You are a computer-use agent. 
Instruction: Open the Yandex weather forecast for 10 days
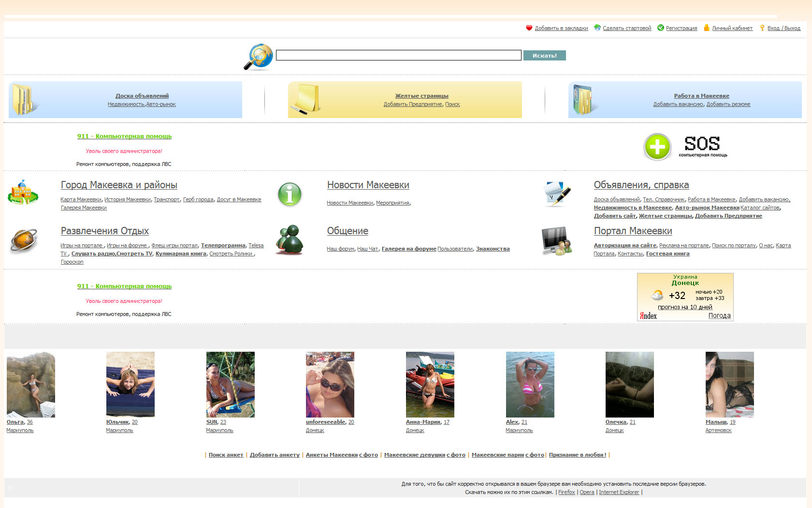[x=685, y=307]
